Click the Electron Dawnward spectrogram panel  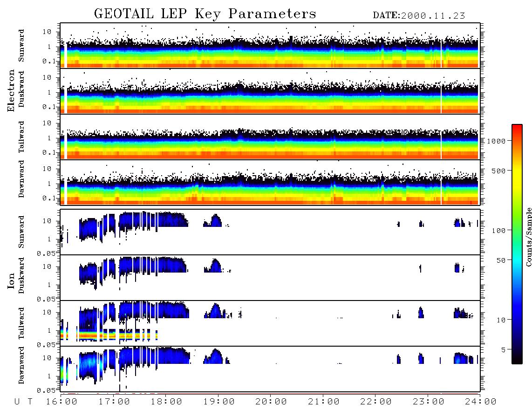coord(270,182)
